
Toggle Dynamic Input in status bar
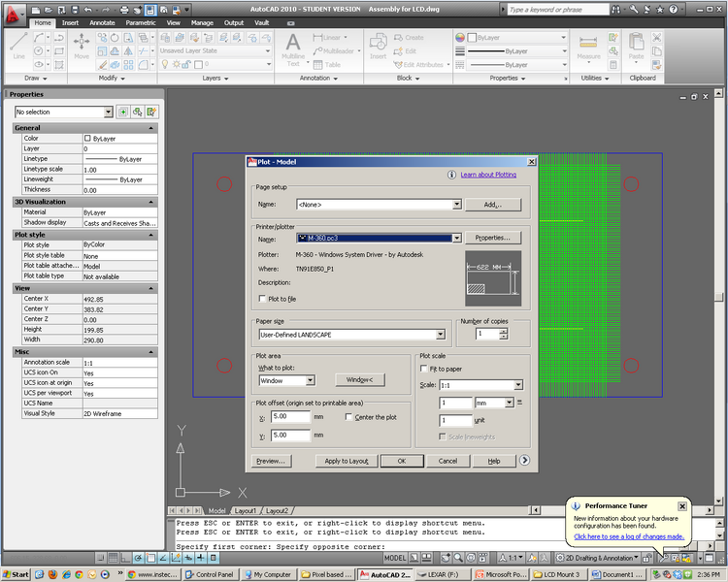pos(188,558)
